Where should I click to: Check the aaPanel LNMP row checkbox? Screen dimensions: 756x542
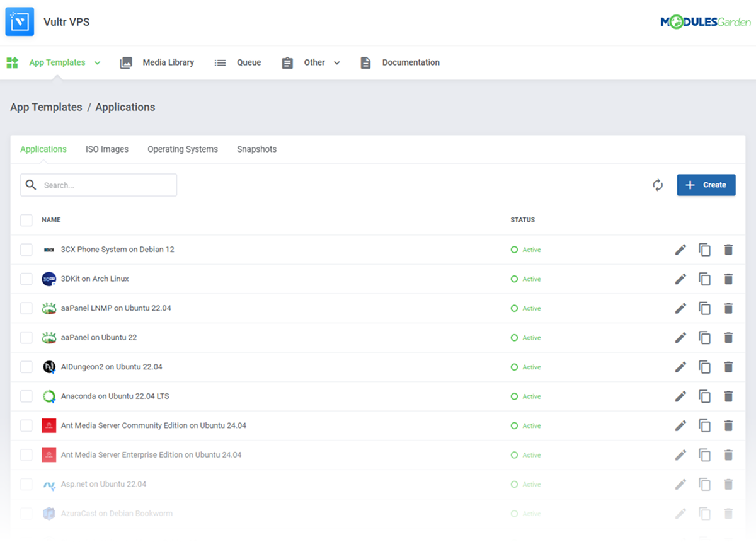tap(26, 308)
